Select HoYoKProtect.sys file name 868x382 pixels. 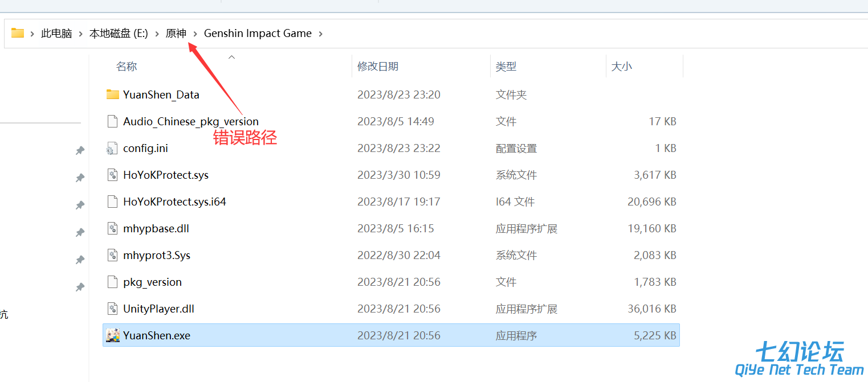point(166,175)
